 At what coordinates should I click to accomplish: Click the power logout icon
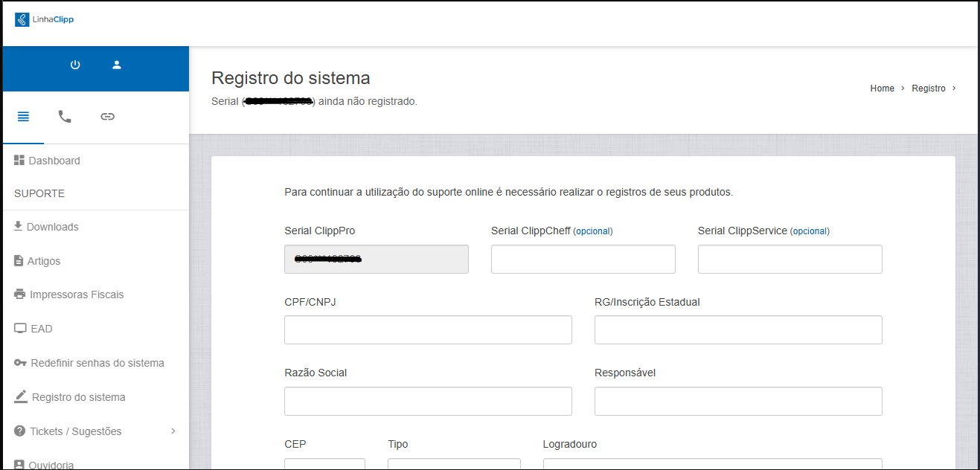click(75, 65)
